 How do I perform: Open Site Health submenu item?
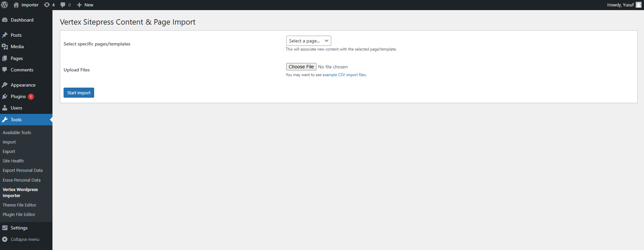pos(13,161)
